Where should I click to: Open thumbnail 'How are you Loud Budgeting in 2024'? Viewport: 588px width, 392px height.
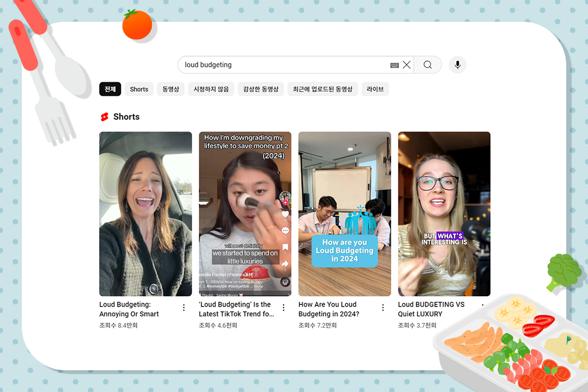pyautogui.click(x=345, y=214)
